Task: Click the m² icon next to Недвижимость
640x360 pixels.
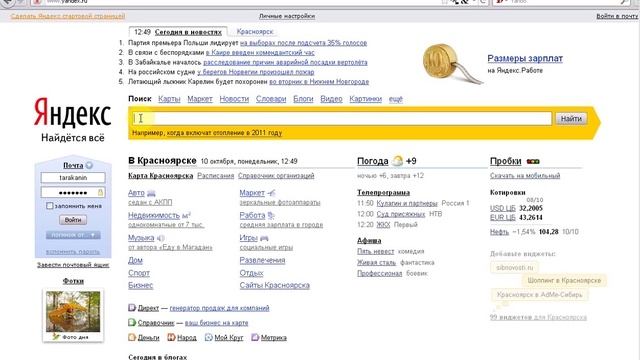Action: 186,216
